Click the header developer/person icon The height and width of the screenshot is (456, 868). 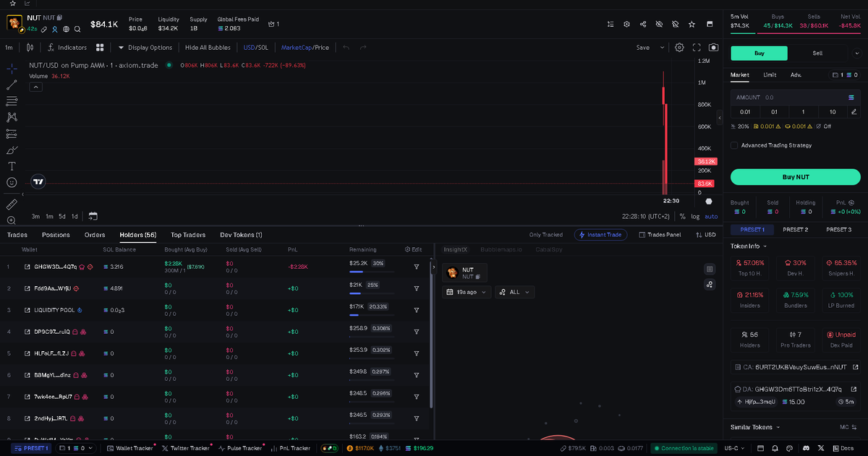click(55, 30)
